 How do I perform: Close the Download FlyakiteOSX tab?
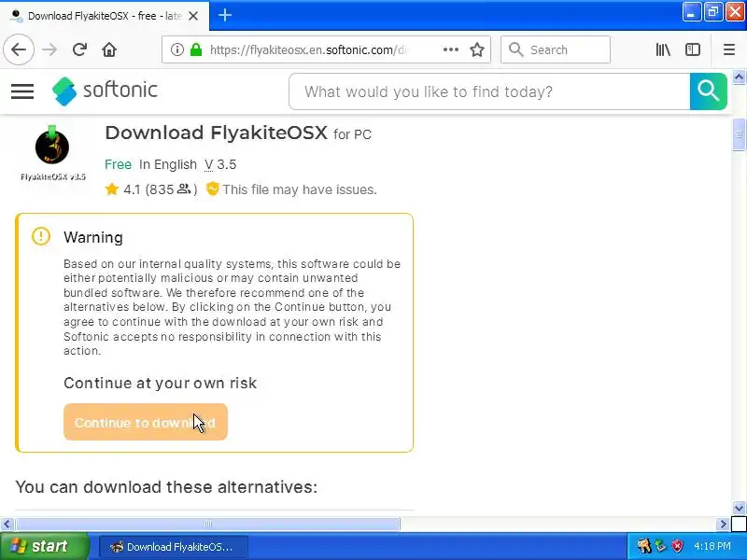click(x=193, y=16)
